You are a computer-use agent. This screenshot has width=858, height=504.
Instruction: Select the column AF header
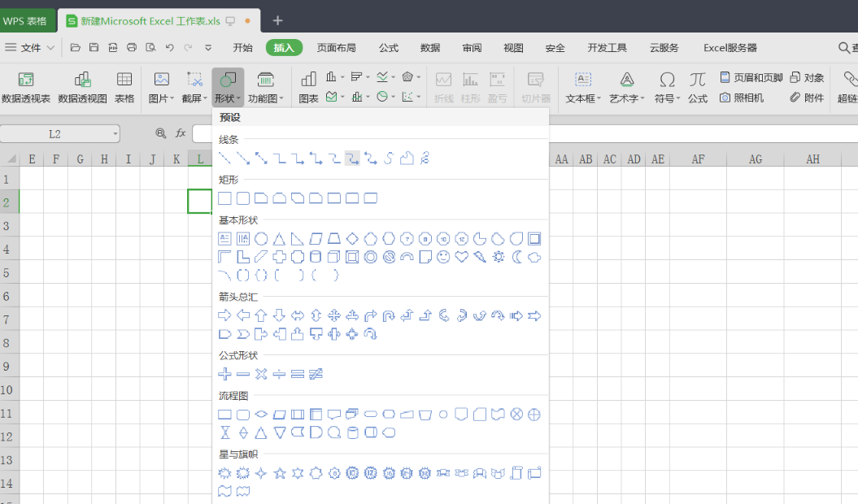point(698,159)
